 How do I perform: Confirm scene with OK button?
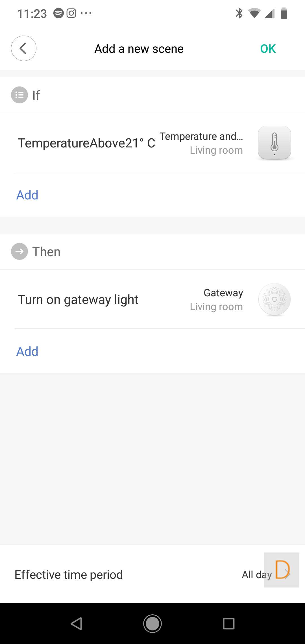[268, 49]
